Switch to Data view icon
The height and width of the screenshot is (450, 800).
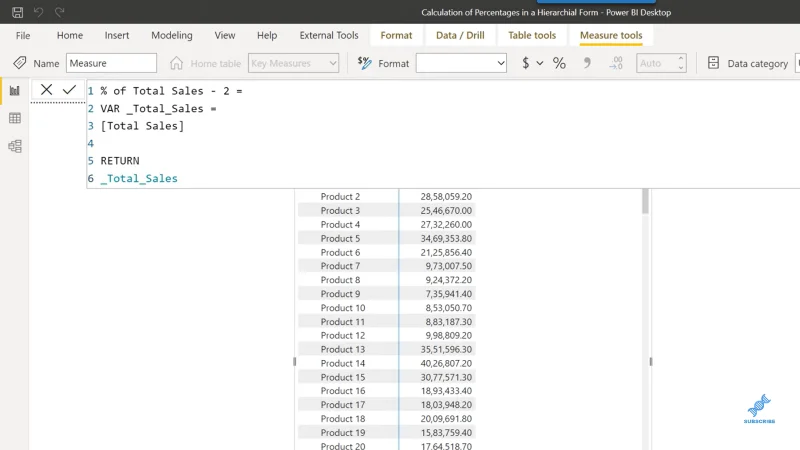tap(15, 118)
